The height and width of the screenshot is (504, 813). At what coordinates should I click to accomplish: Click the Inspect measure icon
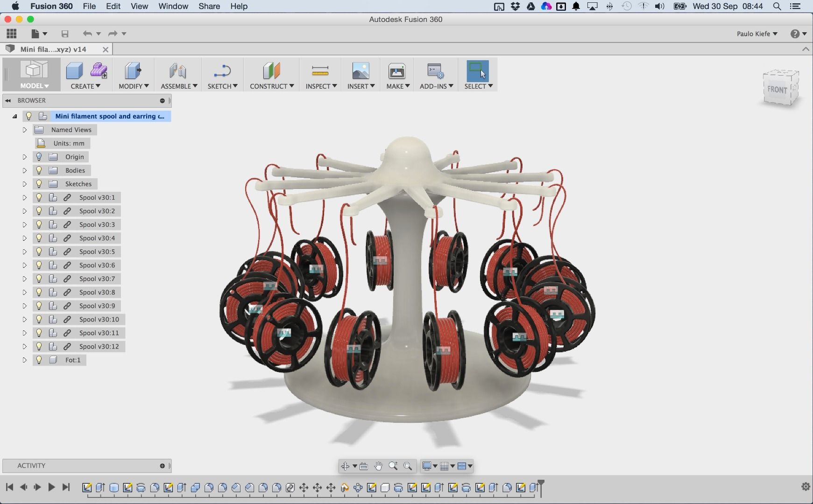(x=320, y=71)
